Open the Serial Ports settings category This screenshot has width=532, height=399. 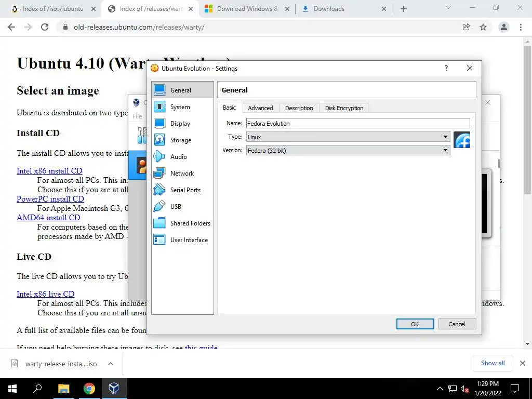182,190
